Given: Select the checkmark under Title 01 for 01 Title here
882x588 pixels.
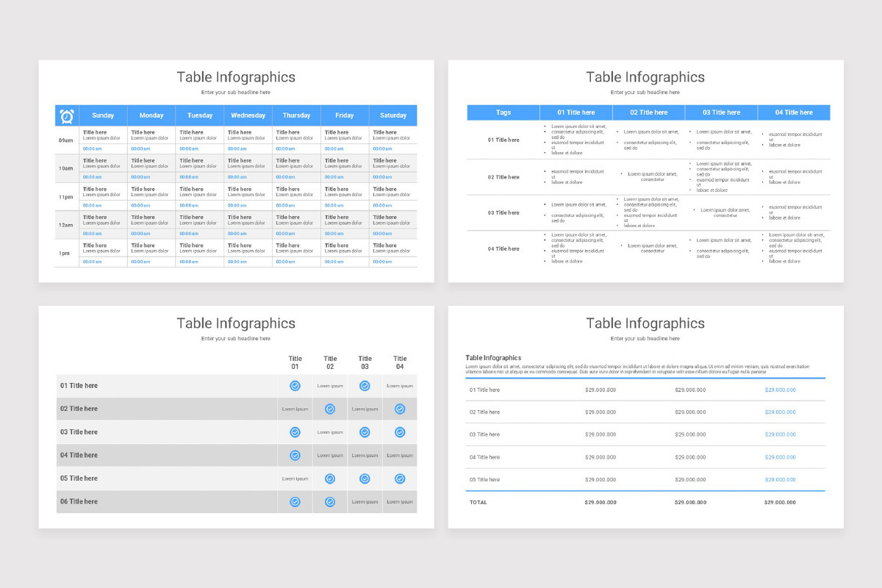Looking at the screenshot, I should coord(295,385).
